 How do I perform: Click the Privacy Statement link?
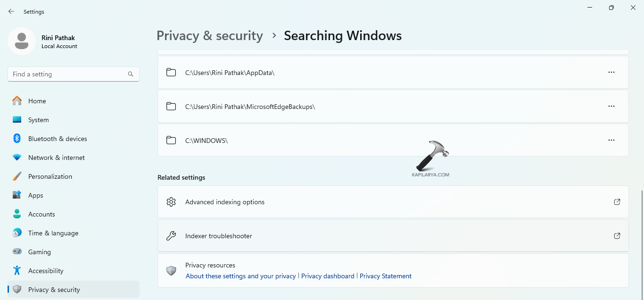click(x=386, y=276)
